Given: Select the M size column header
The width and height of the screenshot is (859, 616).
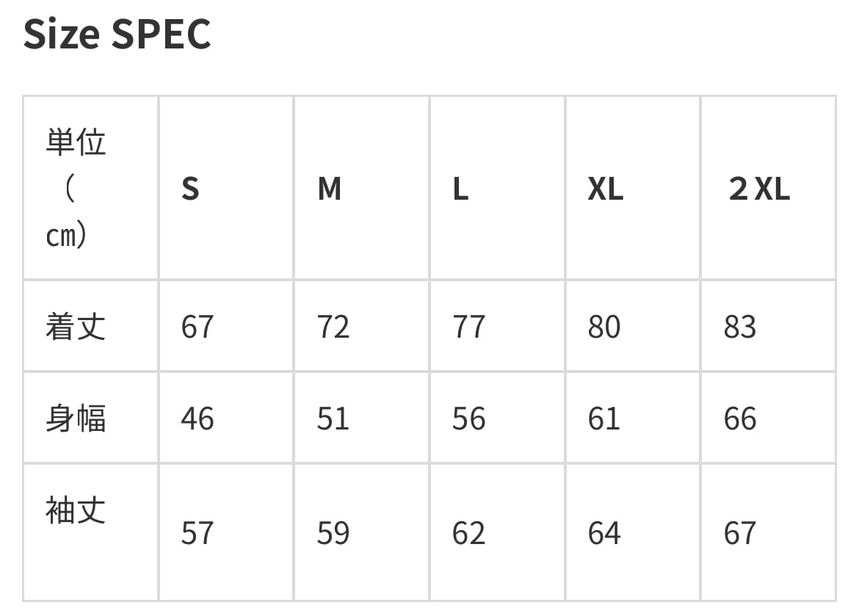Looking at the screenshot, I should 330,189.
